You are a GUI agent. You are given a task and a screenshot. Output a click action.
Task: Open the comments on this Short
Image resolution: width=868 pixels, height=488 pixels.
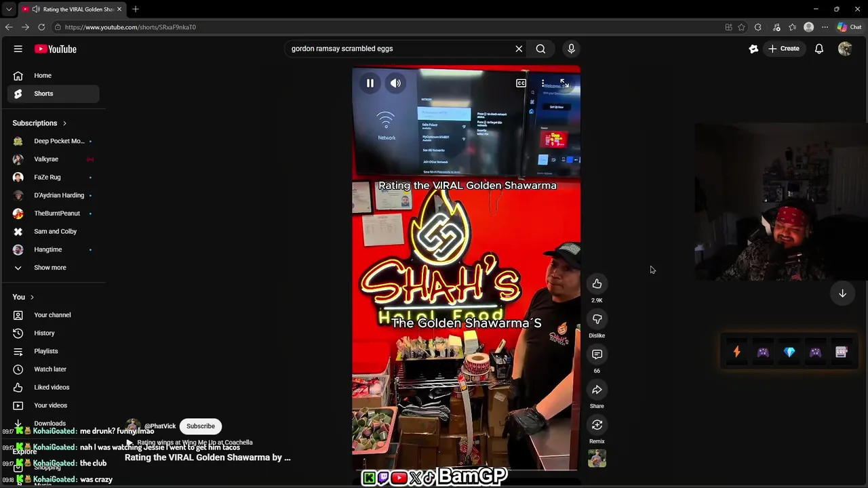click(x=597, y=354)
